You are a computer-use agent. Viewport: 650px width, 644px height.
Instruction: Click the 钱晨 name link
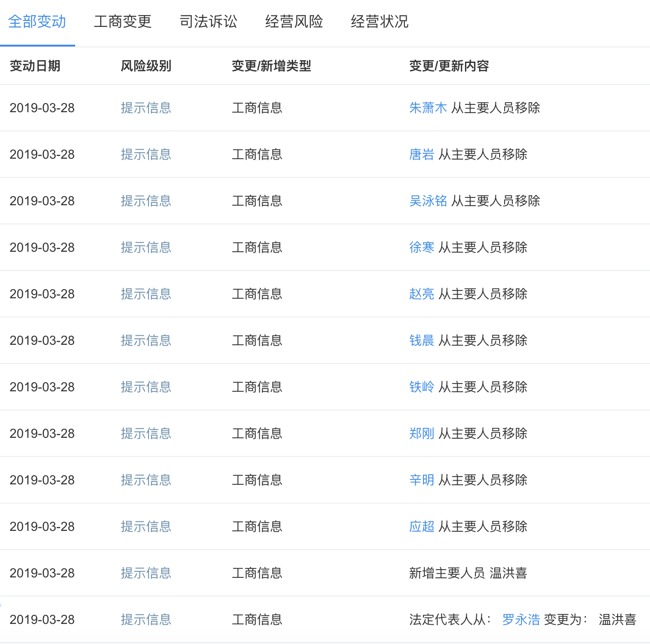(422, 340)
